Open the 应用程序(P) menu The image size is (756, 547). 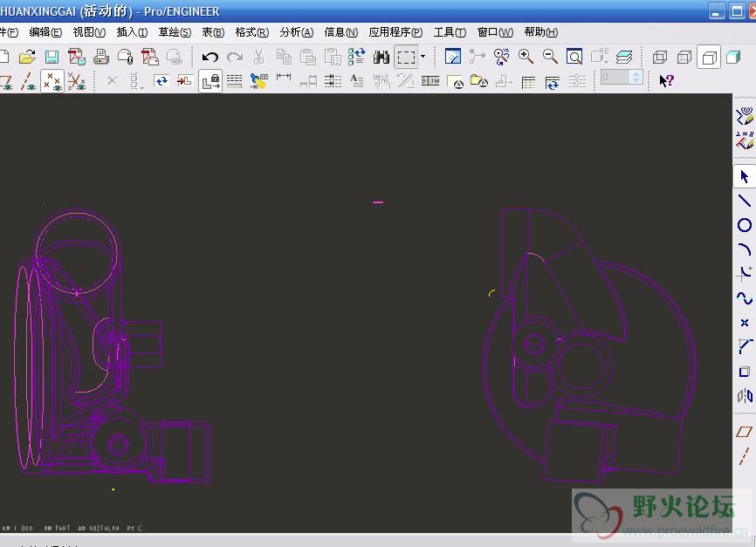coord(395,32)
